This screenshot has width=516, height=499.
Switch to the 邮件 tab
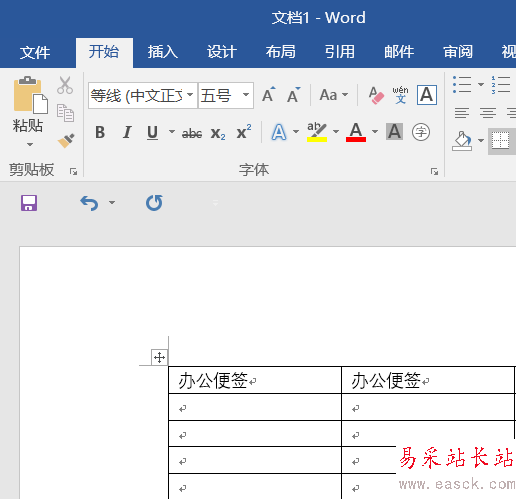click(399, 52)
